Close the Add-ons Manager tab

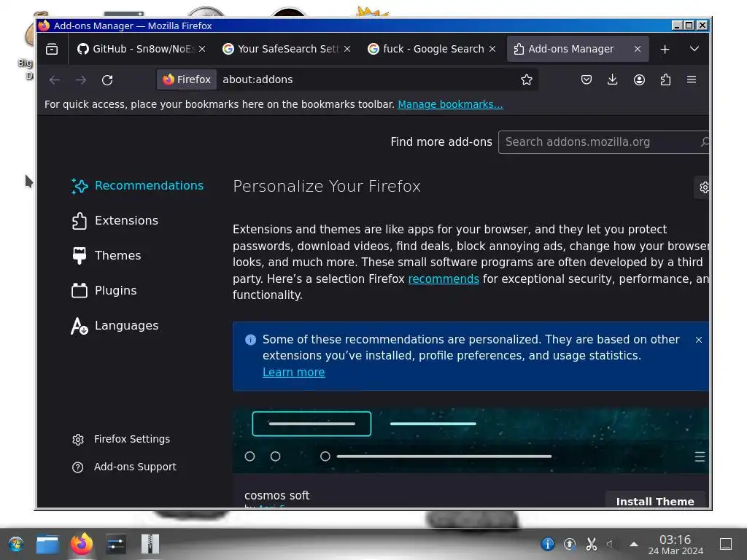click(x=638, y=49)
